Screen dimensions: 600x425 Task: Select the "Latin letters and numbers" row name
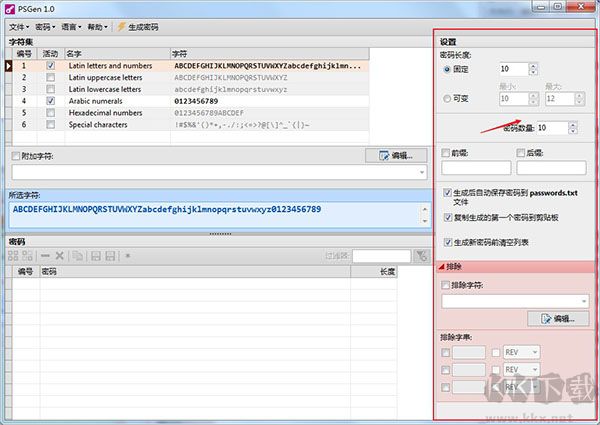tap(110, 66)
